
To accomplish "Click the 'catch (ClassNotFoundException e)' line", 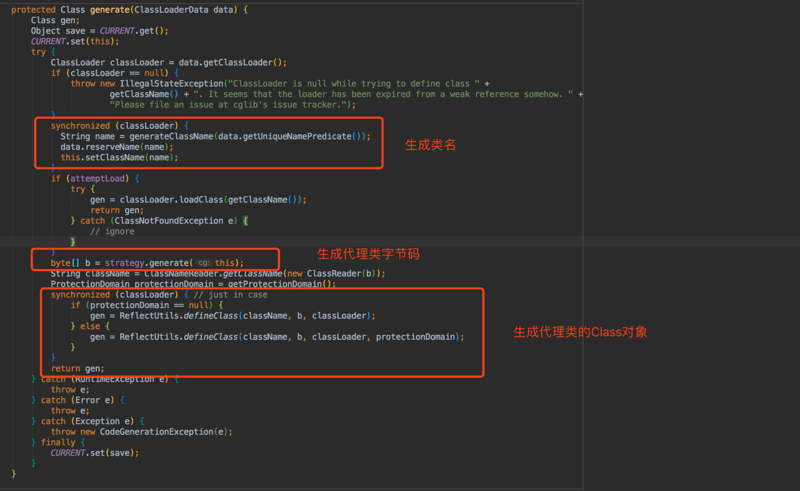I will tap(159, 221).
